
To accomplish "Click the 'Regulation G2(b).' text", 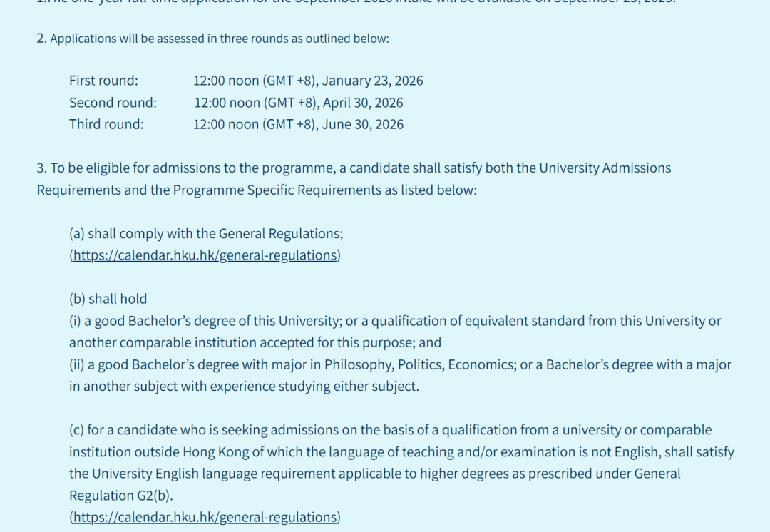I will pos(121,496).
